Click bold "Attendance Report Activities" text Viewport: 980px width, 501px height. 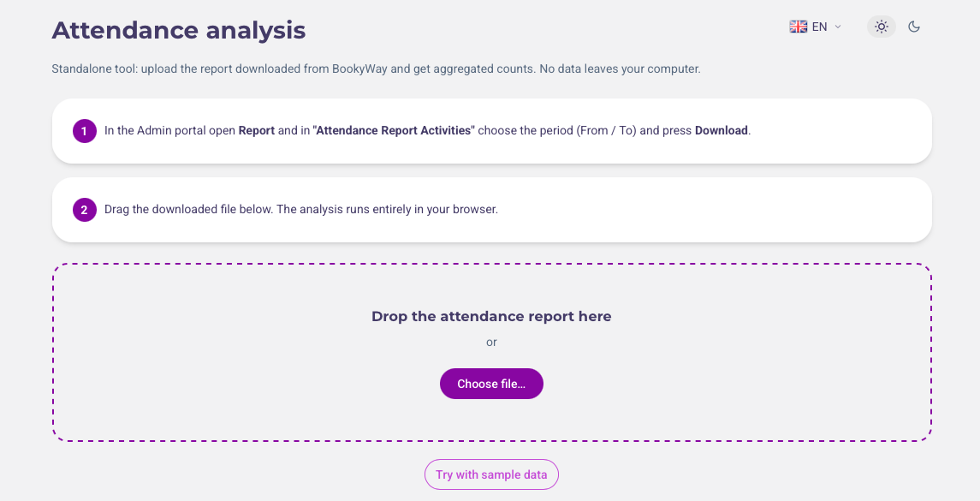393,131
